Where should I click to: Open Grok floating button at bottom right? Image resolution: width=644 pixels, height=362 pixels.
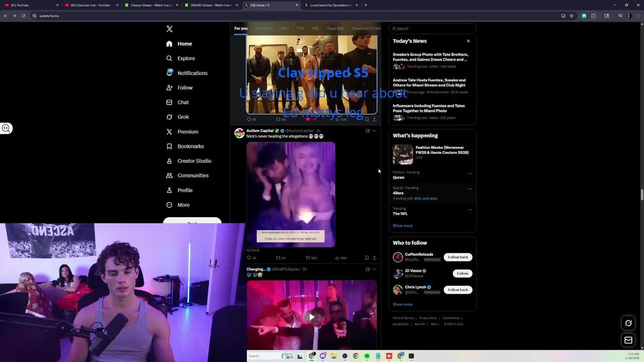point(628,323)
